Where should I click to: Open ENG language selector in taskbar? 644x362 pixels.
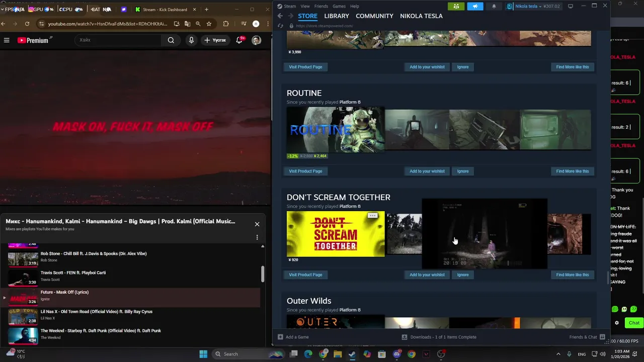point(582,354)
